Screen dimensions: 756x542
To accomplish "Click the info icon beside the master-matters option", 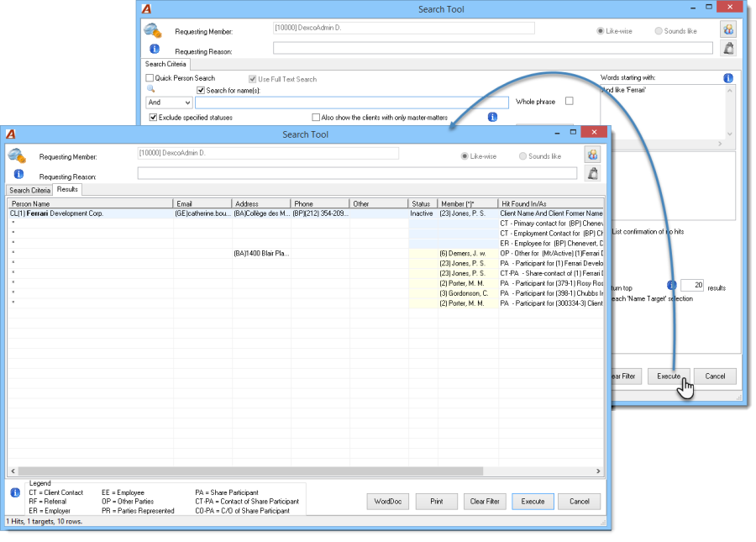I will [492, 117].
